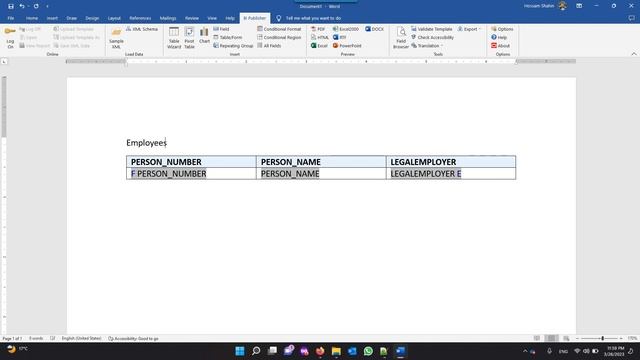Preview the template as RTF
Viewport: 640px width, 360px height.
click(339, 37)
